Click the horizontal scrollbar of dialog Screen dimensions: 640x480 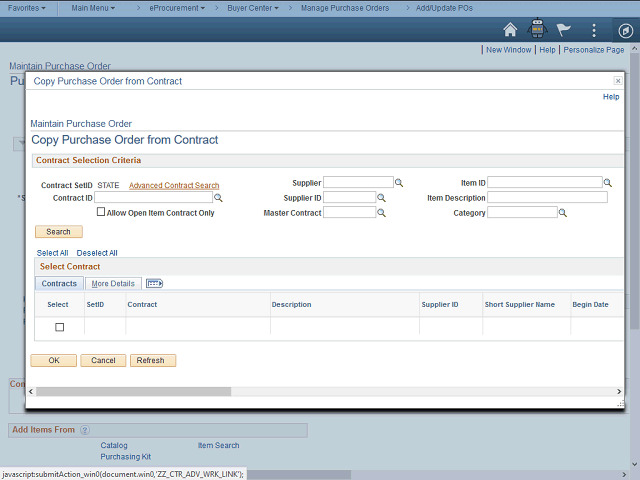[x=134, y=392]
